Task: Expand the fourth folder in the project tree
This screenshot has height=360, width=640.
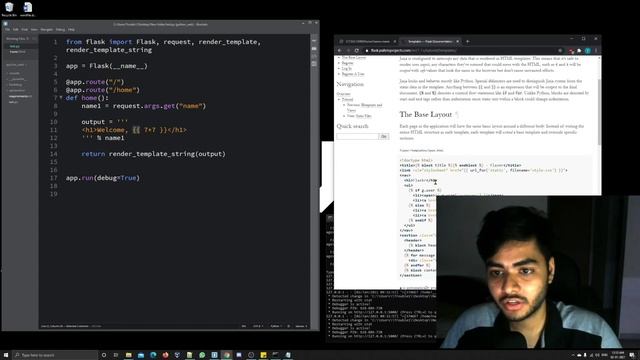Action: (x=16, y=91)
